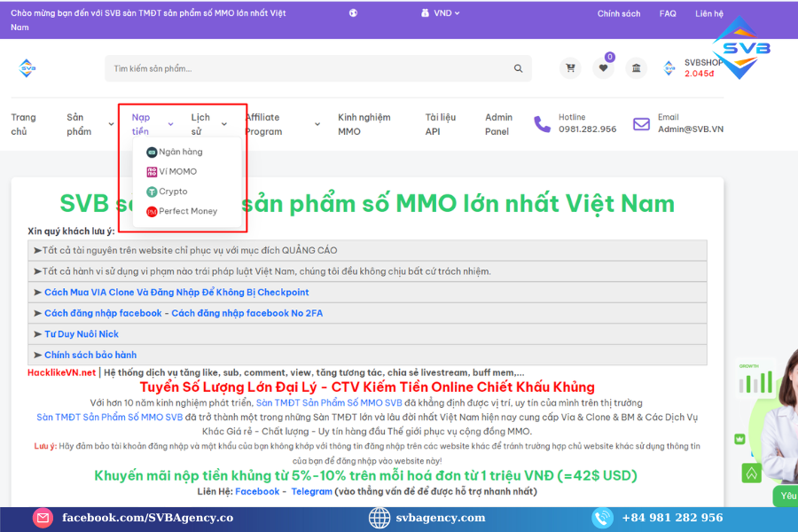Click the globe icon beside svbagency.com
This screenshot has width=798, height=532.
click(x=379, y=518)
